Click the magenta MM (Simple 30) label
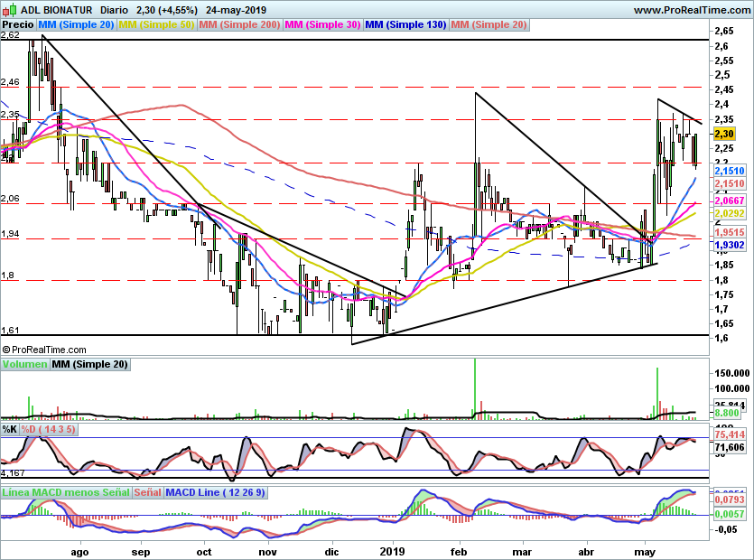The height and width of the screenshot is (560, 754). [x=322, y=24]
